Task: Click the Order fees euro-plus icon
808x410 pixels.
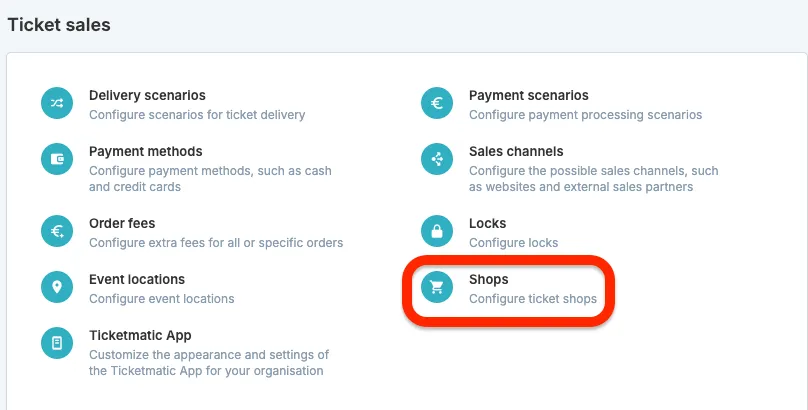Action: point(57,231)
